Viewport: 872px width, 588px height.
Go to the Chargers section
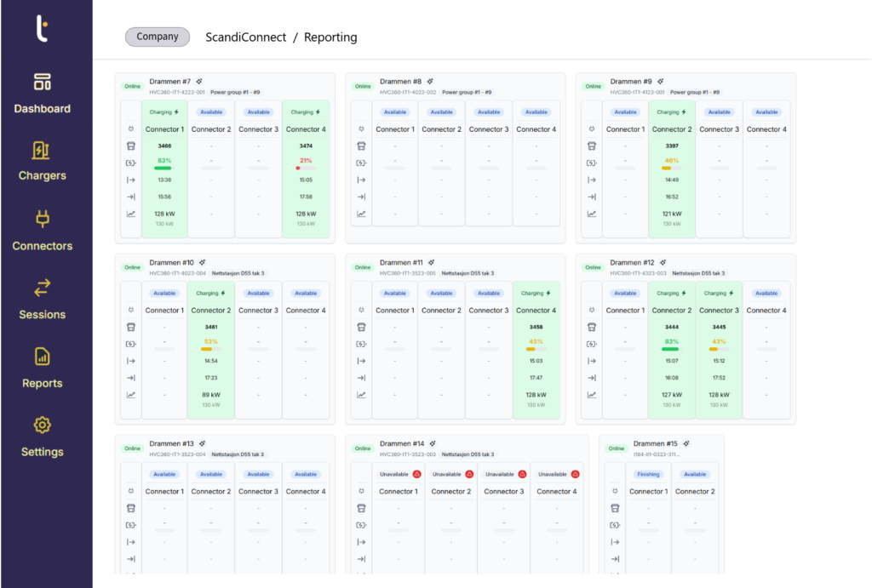pos(43,161)
